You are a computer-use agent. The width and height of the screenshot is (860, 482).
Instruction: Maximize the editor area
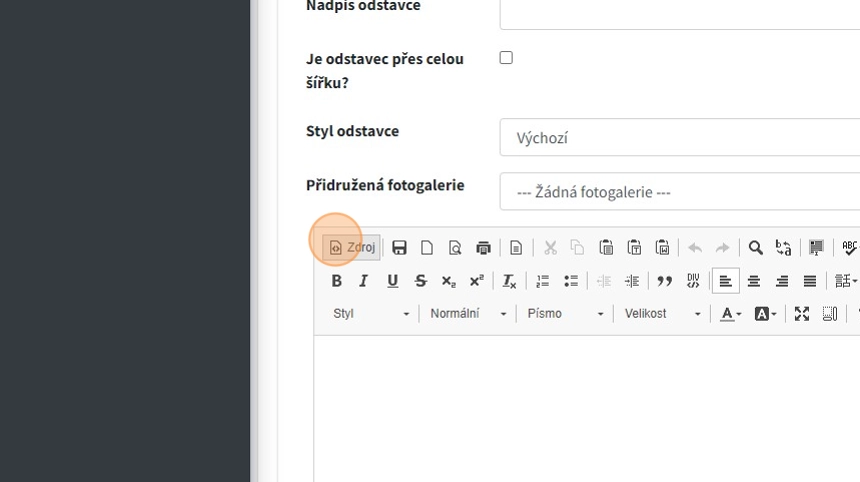801,313
